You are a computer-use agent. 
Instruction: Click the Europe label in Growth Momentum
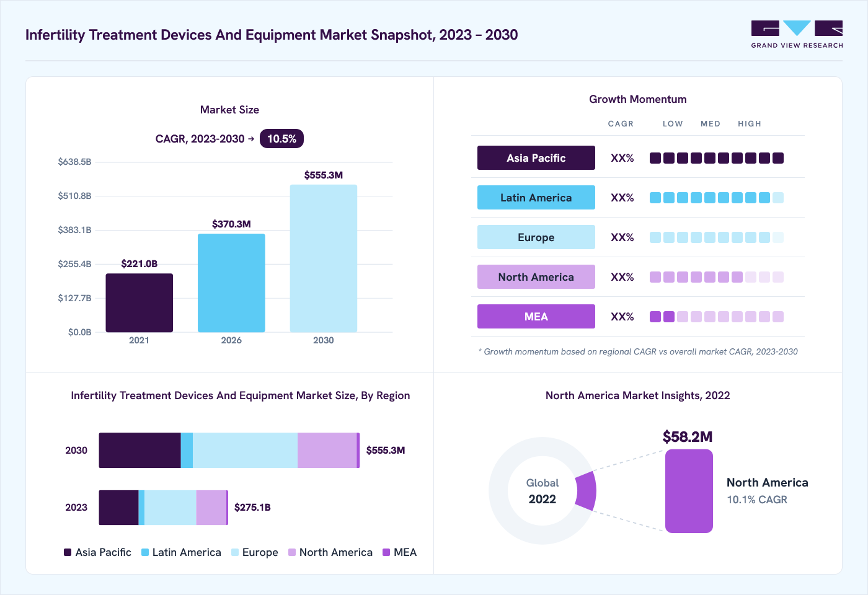pyautogui.click(x=536, y=237)
